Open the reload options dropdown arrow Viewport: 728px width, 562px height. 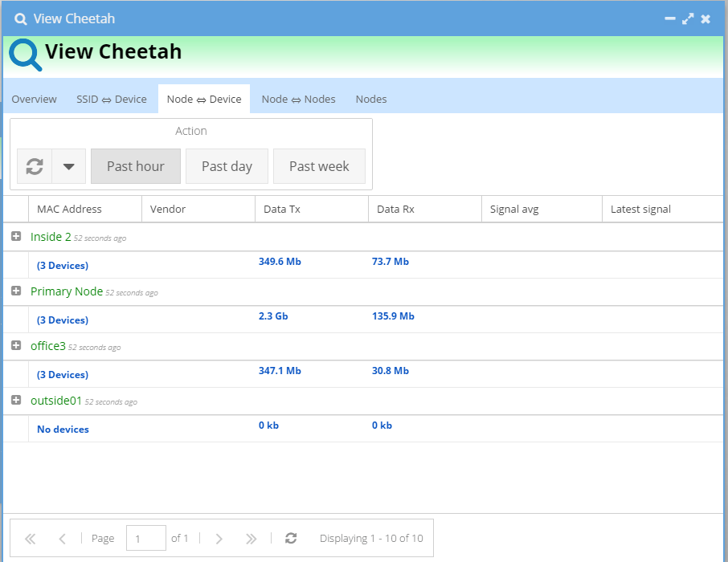[69, 166]
